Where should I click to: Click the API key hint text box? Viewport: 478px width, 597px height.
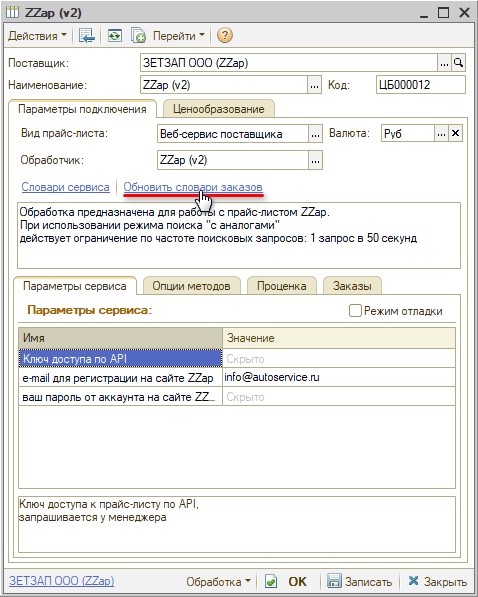(x=237, y=524)
